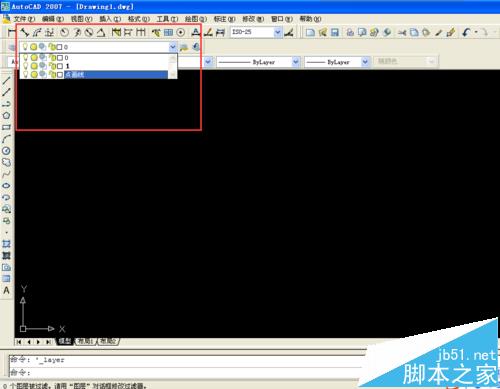Toggle freeze sun on highlighted layer row
Screen dimensions: 500x389
(x=34, y=74)
